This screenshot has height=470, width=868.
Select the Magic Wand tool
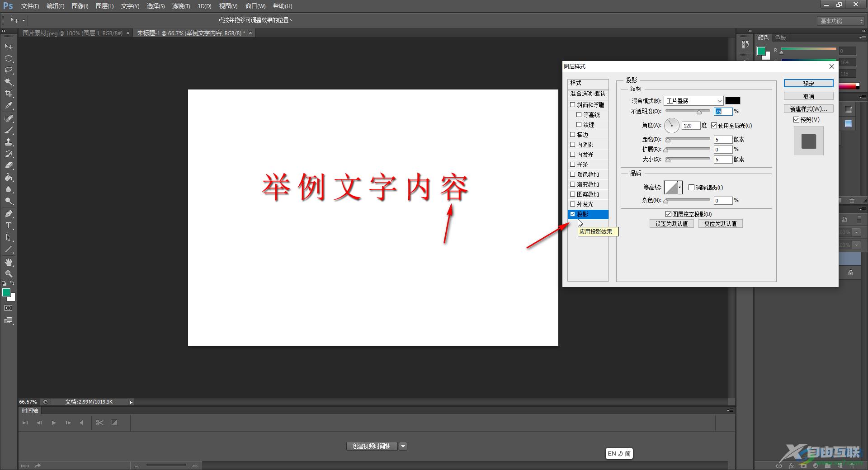pyautogui.click(x=9, y=82)
